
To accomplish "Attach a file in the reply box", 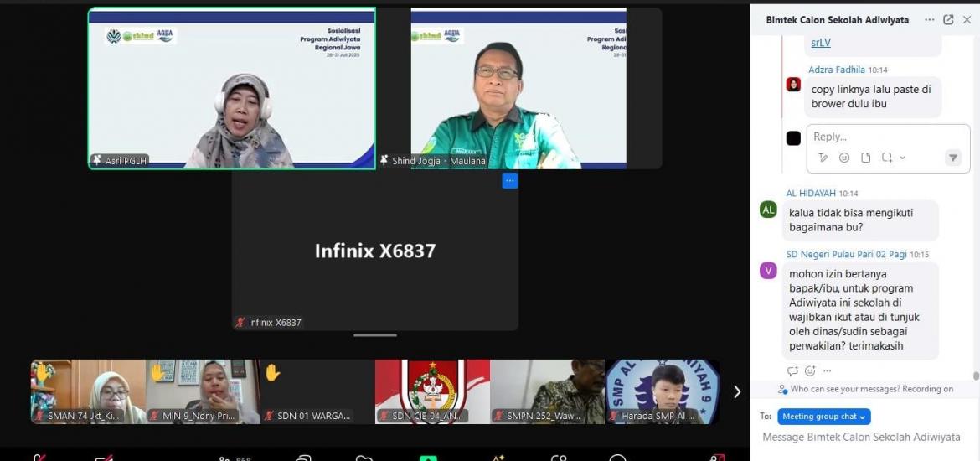I will click(866, 158).
